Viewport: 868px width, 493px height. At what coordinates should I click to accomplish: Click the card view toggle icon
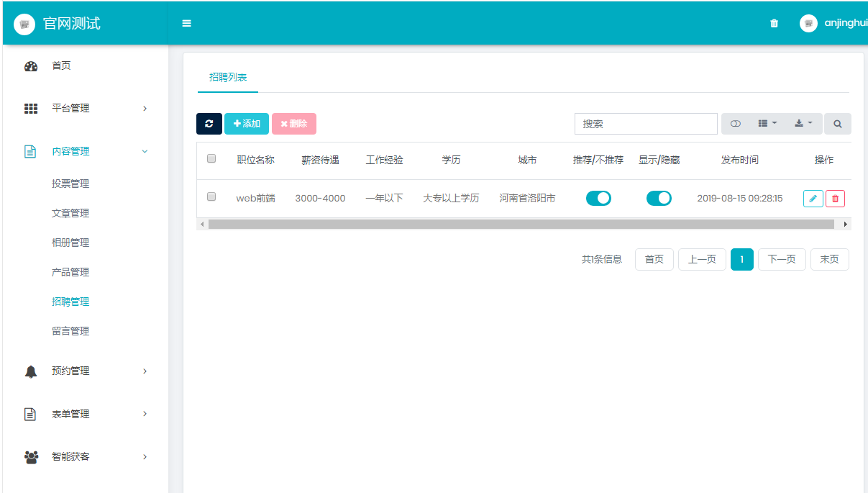coord(735,124)
